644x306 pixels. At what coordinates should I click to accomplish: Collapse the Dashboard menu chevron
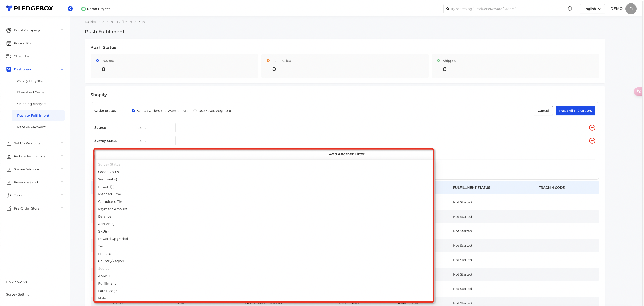(62, 69)
